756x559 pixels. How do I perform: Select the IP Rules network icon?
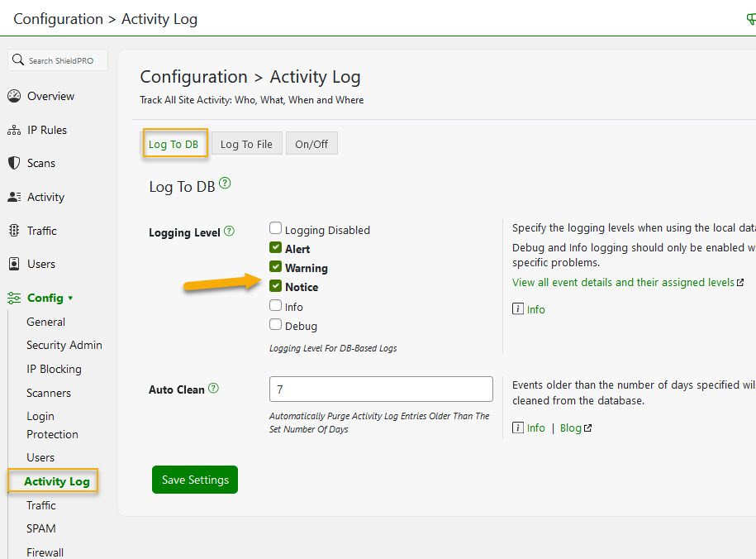click(x=14, y=130)
